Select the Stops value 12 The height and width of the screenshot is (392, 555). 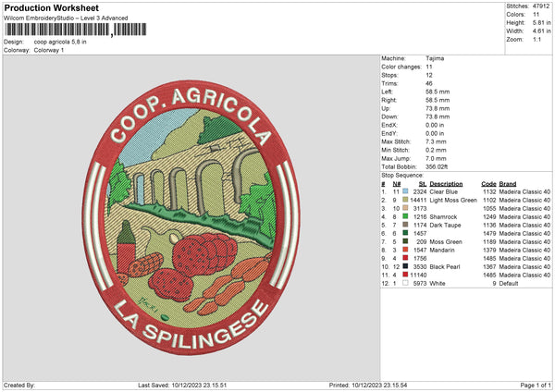(429, 75)
